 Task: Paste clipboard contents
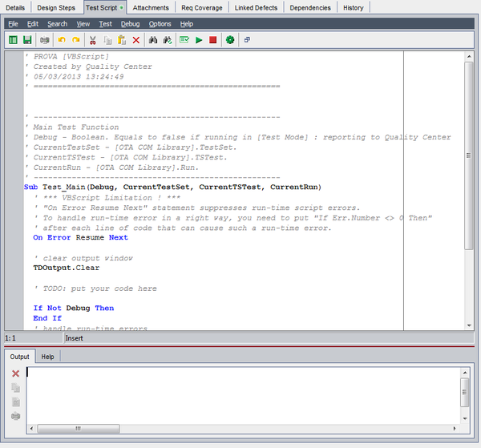coord(122,40)
